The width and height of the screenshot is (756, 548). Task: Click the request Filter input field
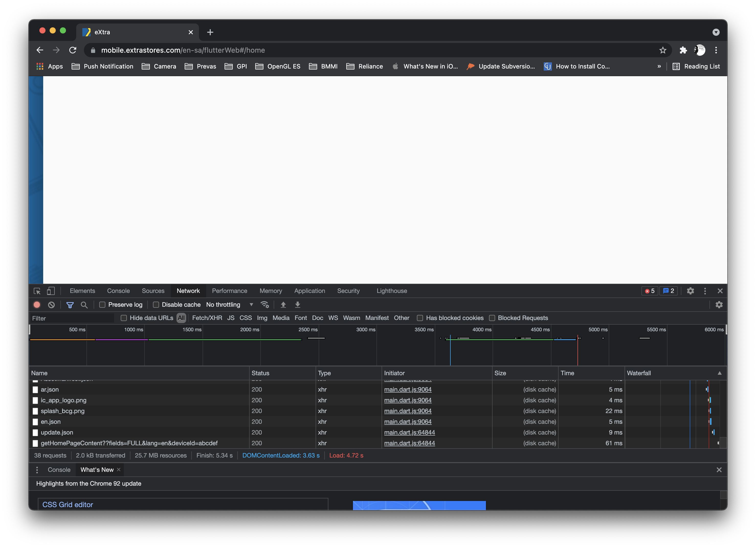pyautogui.click(x=72, y=318)
